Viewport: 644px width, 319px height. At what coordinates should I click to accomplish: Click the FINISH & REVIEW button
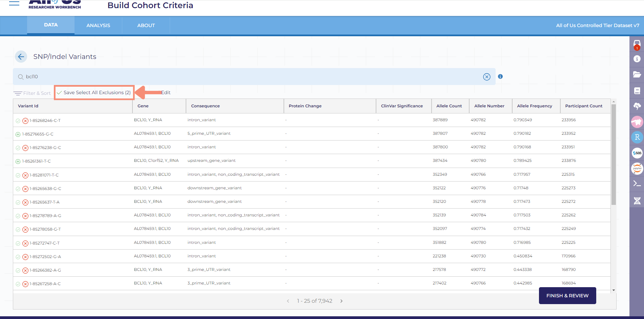567,296
